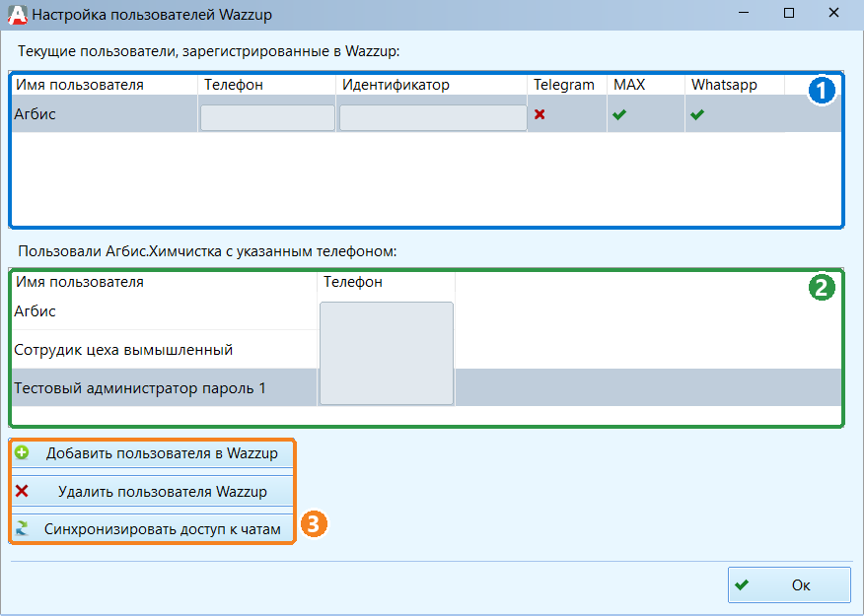This screenshot has width=864, height=616.
Task: Click the green check mark under MAX
Action: pos(619,114)
